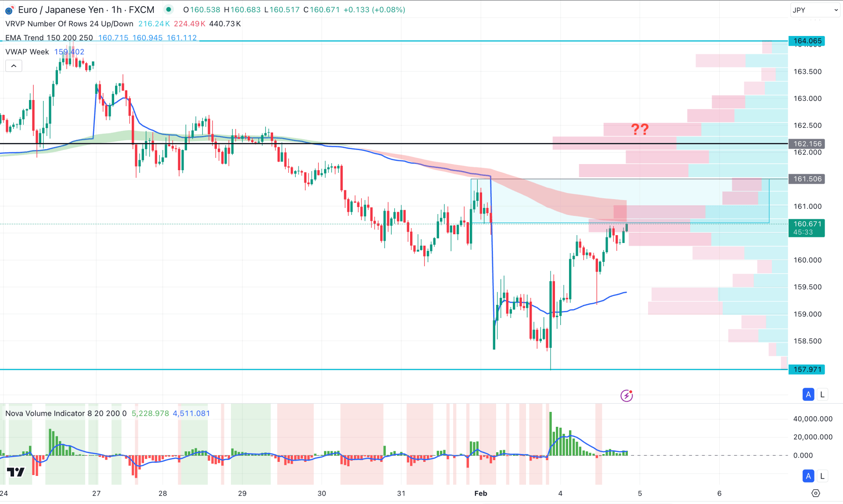Toggle log scale L on volume pane

(x=822, y=476)
